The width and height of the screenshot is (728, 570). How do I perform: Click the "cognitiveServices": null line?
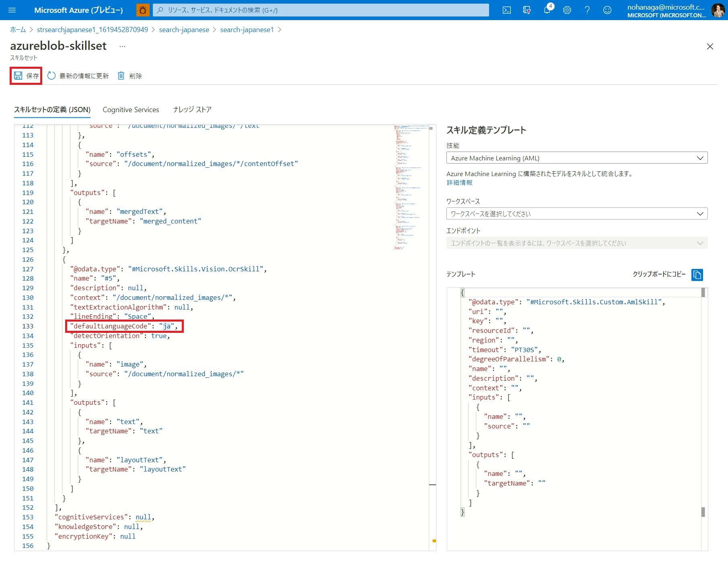tap(105, 517)
